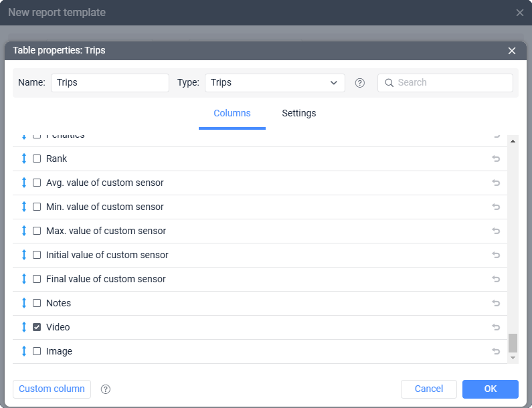Open the Type dropdown showing Trips
This screenshot has height=408, width=532.
[274, 83]
